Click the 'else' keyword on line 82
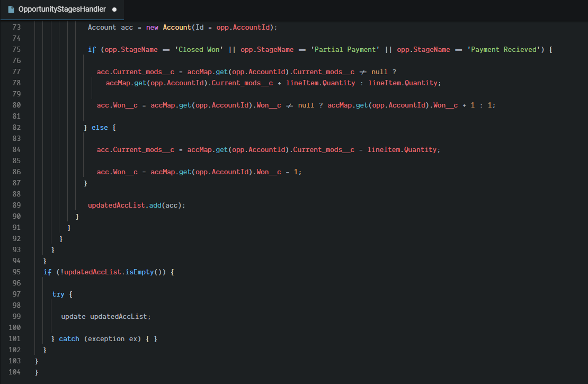 tap(100, 127)
